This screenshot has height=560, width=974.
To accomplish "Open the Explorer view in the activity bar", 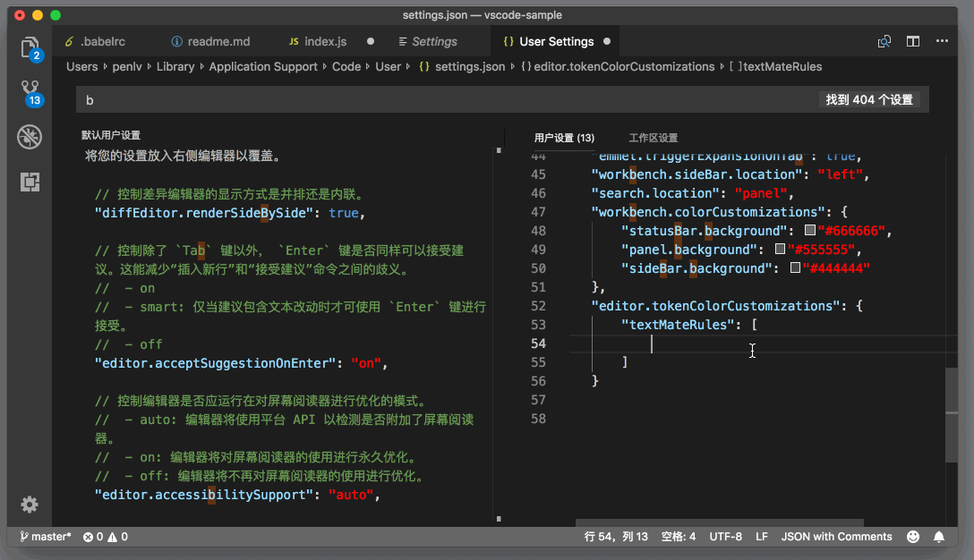I will [x=30, y=45].
